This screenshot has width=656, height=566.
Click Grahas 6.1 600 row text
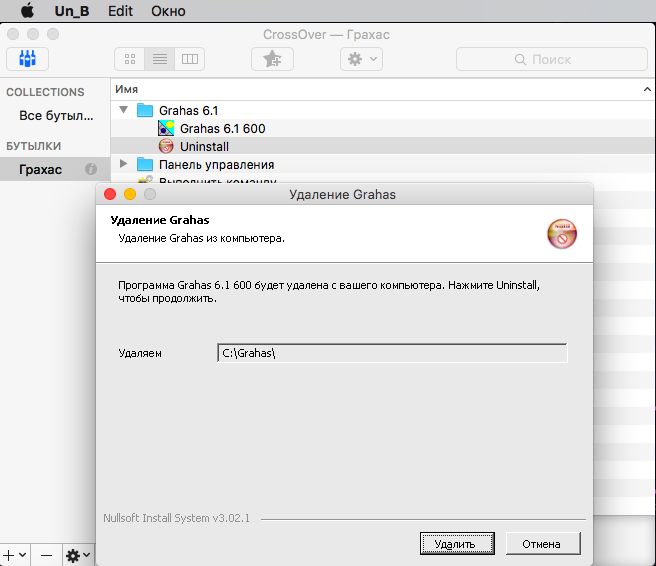tap(223, 128)
